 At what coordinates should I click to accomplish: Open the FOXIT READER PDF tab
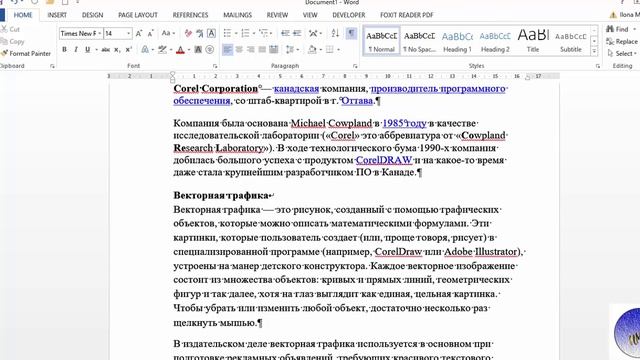[x=407, y=15]
